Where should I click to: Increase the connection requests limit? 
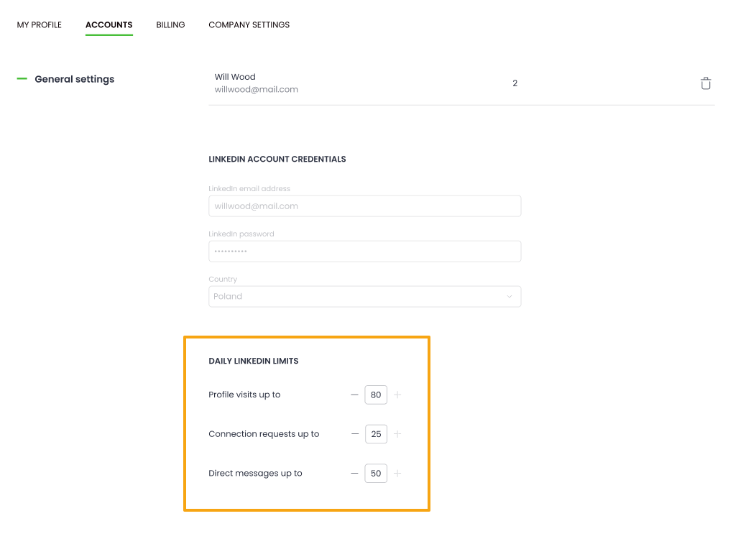397,434
